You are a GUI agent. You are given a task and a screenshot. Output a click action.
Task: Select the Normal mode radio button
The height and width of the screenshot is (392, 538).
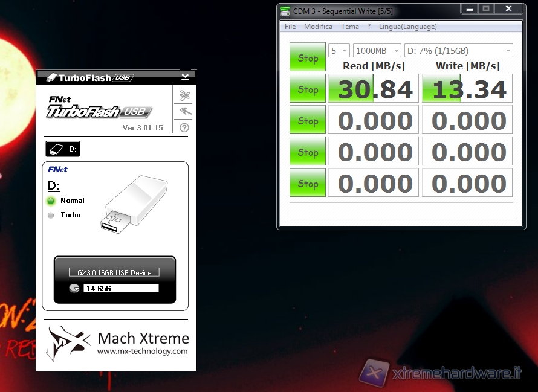point(51,201)
